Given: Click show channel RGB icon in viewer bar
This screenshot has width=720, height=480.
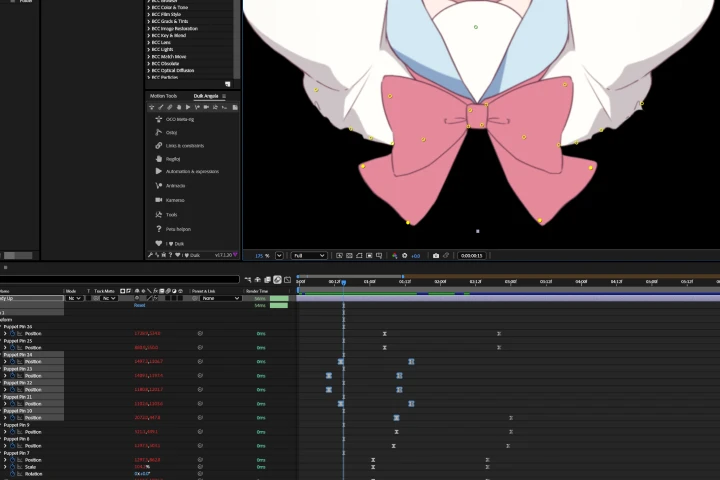Looking at the screenshot, I should pyautogui.click(x=394, y=255).
